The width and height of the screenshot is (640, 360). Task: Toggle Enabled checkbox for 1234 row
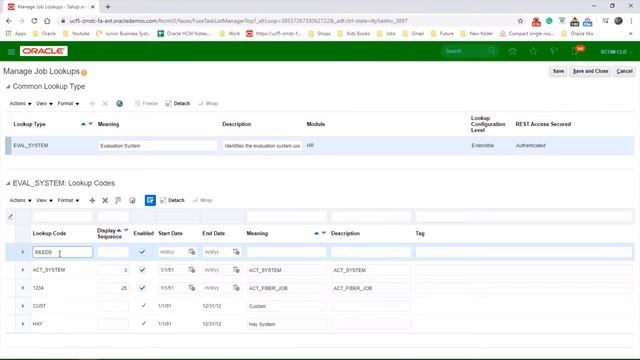point(142,288)
